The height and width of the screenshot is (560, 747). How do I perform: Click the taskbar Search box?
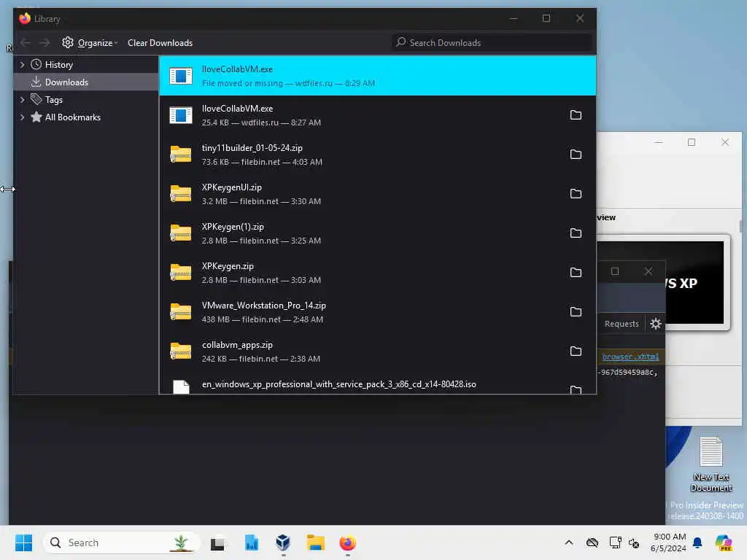click(122, 542)
